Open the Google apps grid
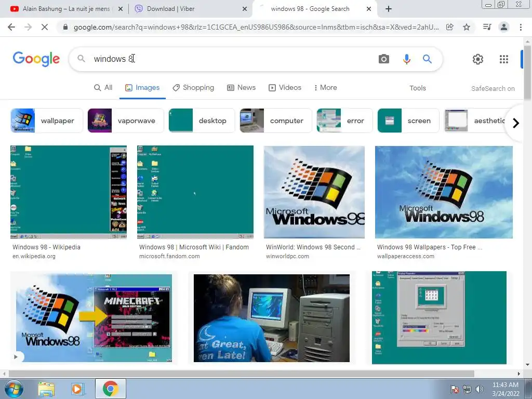The height and width of the screenshot is (399, 532). 504,59
